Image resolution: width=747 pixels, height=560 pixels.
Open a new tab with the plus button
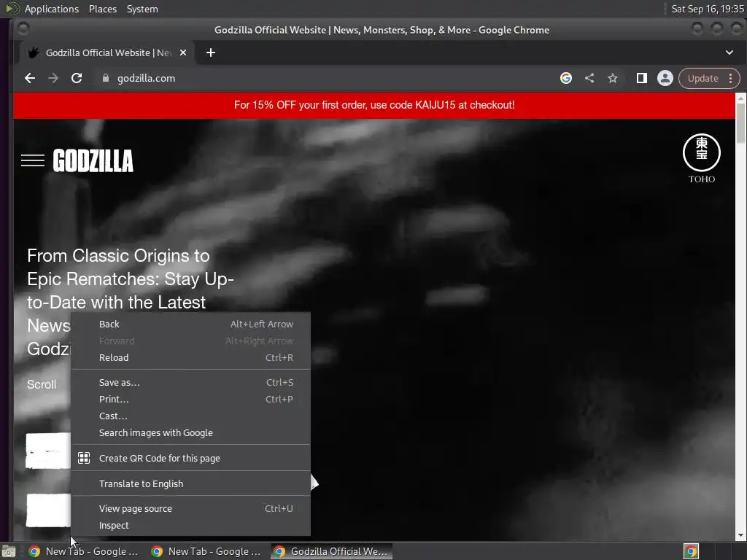tap(211, 52)
